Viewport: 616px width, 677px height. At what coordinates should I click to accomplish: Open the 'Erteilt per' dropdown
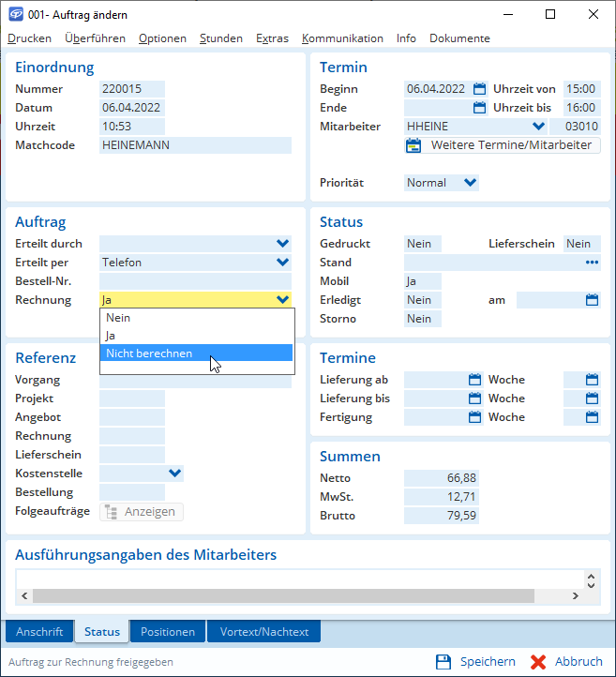[282, 263]
